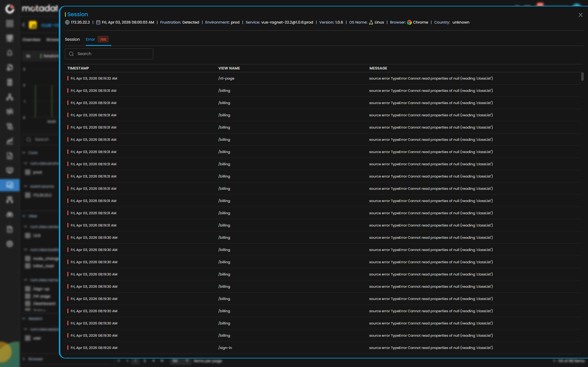Click the Motadata logo icon
Image resolution: width=588 pixels, height=367 pixels.
click(x=10, y=9)
